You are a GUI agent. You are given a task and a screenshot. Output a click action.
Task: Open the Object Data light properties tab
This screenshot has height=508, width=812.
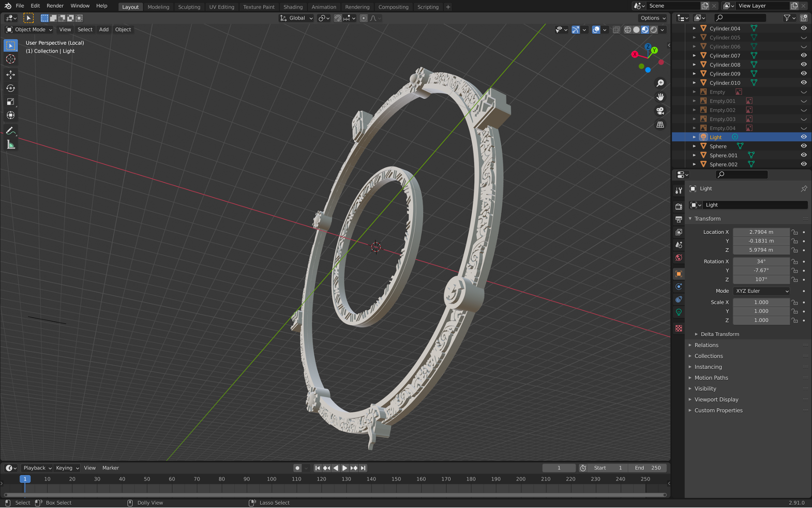(679, 312)
